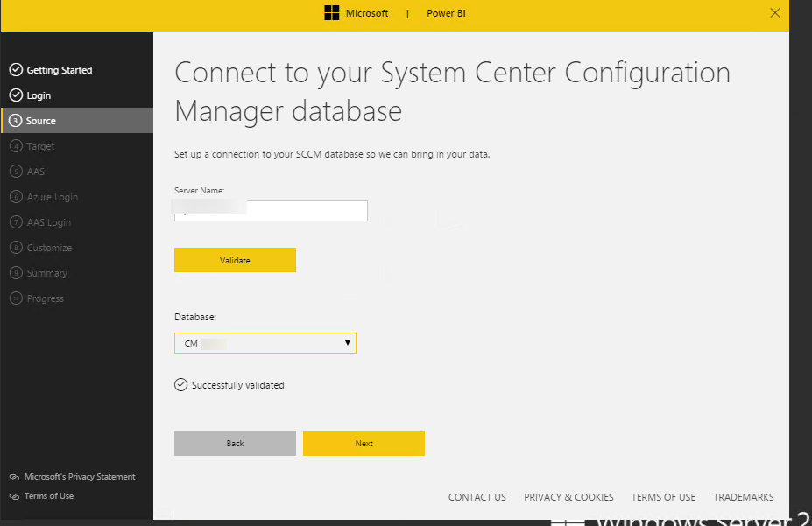Image resolution: width=812 pixels, height=526 pixels.
Task: Click the Next button
Action: (x=364, y=444)
